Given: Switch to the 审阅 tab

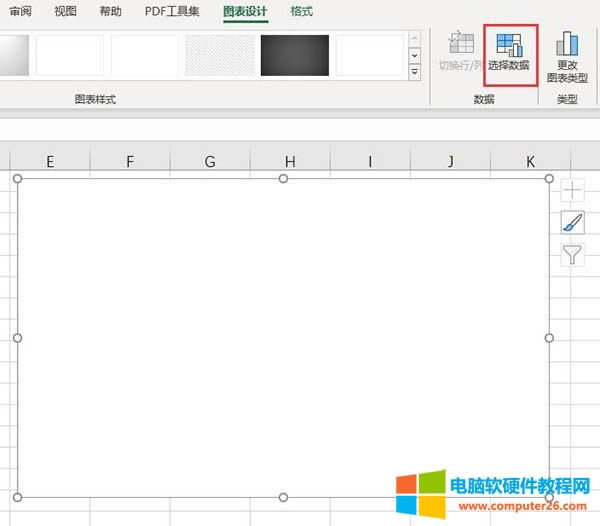Looking at the screenshot, I should (x=22, y=11).
